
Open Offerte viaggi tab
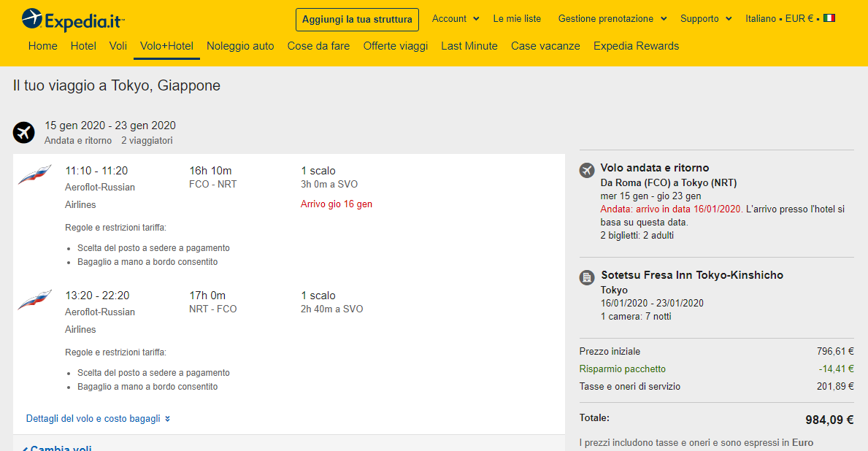[x=395, y=46]
